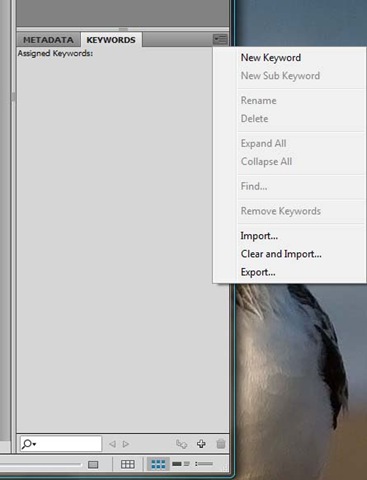The height and width of the screenshot is (480, 367).
Task: Choose Expand All menu entry
Action: pyautogui.click(x=263, y=144)
